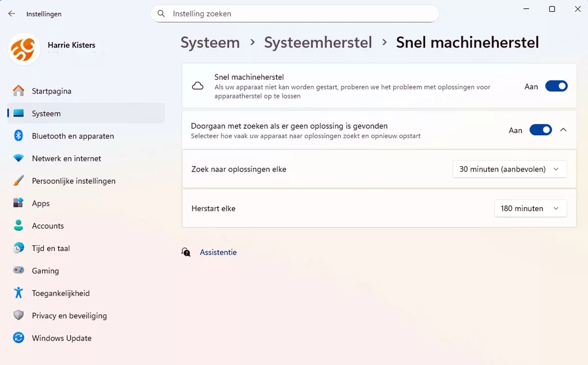
Task: Collapse the Doorgaan met zoeken section chevron
Action: (x=563, y=130)
